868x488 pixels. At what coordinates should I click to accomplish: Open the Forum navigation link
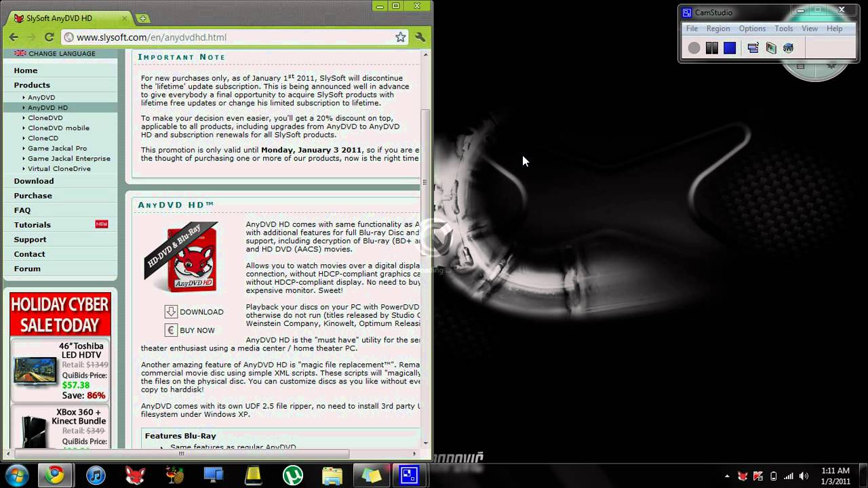pos(27,268)
